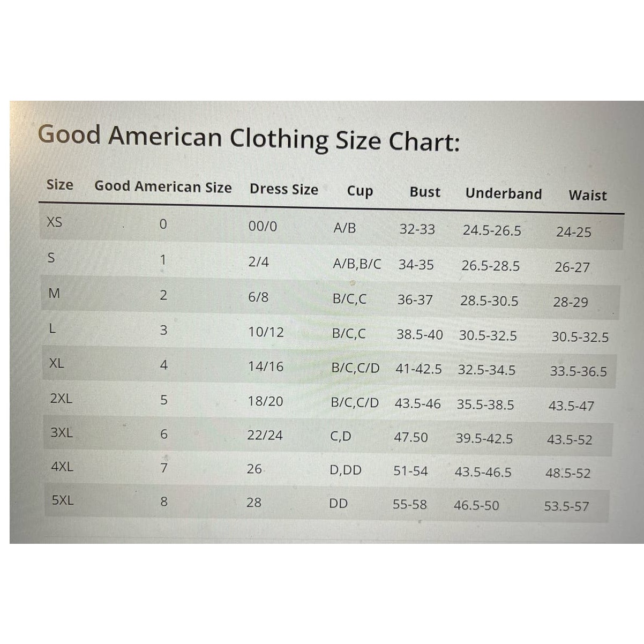Select the 2XL size row label
The image size is (644, 644).
[61, 398]
